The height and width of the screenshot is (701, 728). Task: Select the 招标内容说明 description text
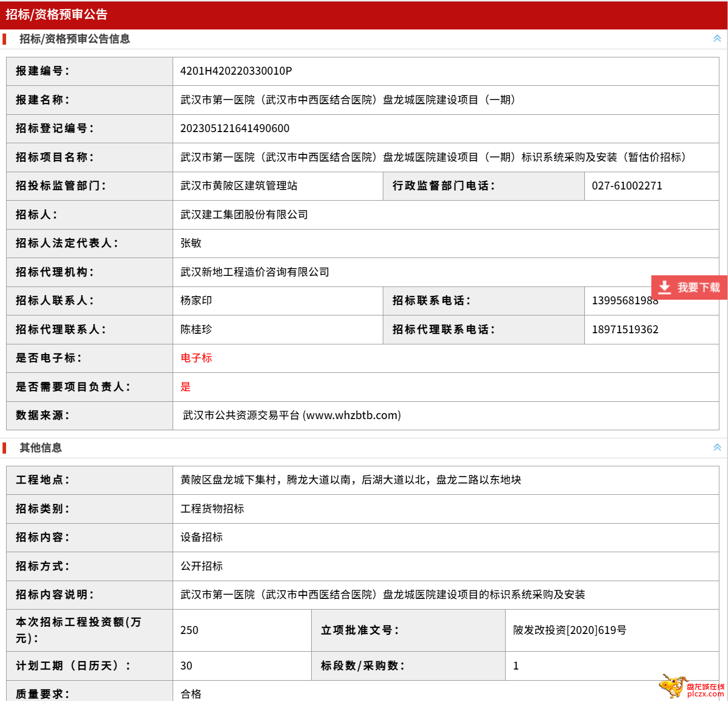click(x=383, y=595)
